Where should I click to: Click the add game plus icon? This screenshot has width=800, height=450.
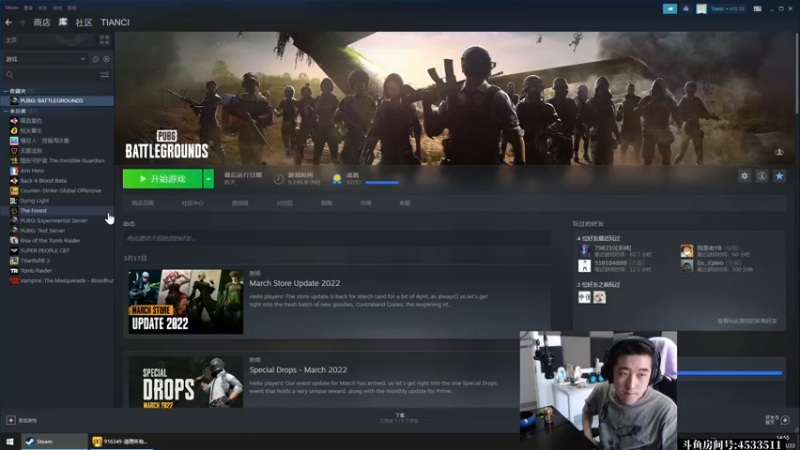coord(11,420)
